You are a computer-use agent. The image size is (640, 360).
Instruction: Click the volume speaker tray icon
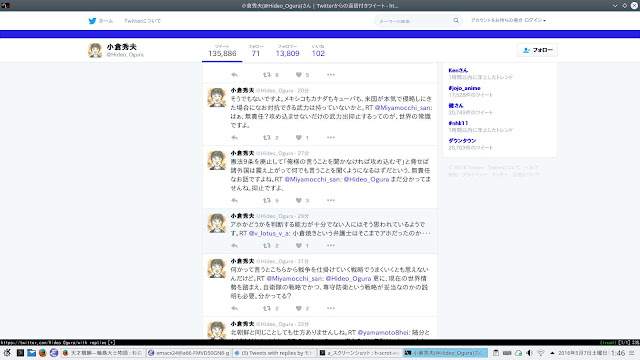tap(529, 353)
